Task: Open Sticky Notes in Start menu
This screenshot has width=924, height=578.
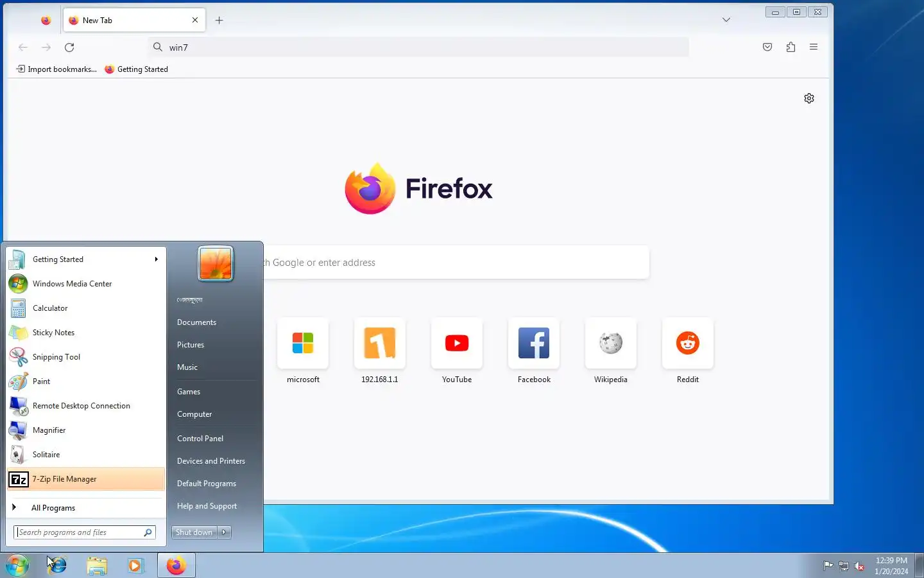Action: click(x=86, y=333)
